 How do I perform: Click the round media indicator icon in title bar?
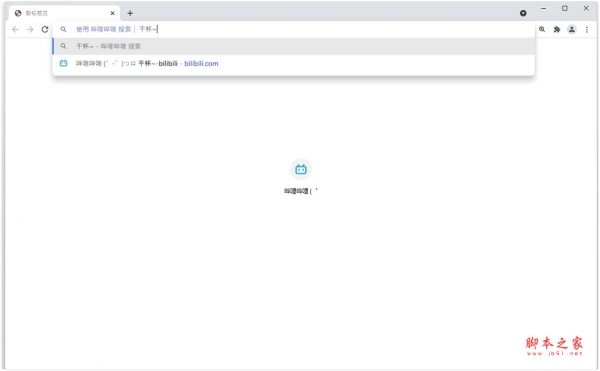(x=523, y=13)
